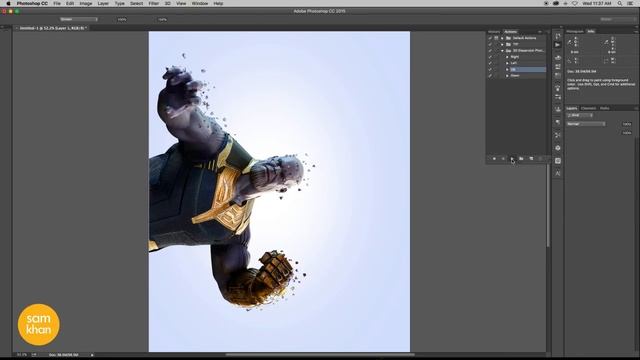Click the layer Fill value field
640x360 pixels.
(x=627, y=133)
